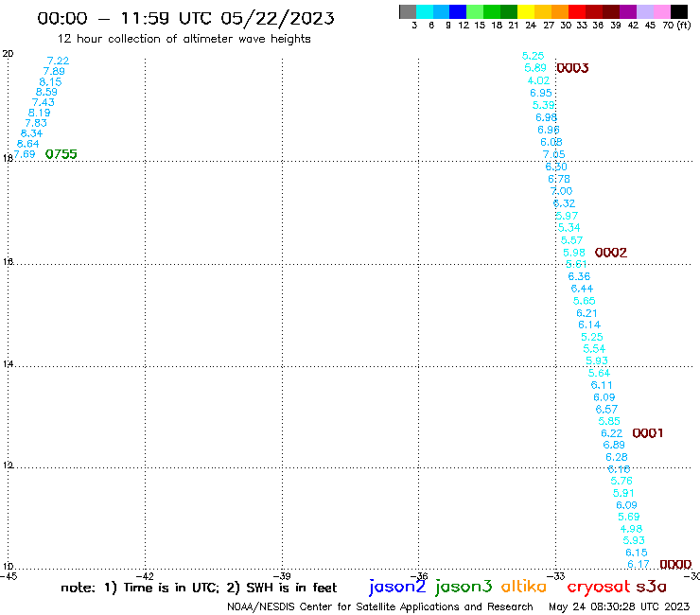Click the wave height value 6.11
Screen dimensions: 700x615
point(602,385)
